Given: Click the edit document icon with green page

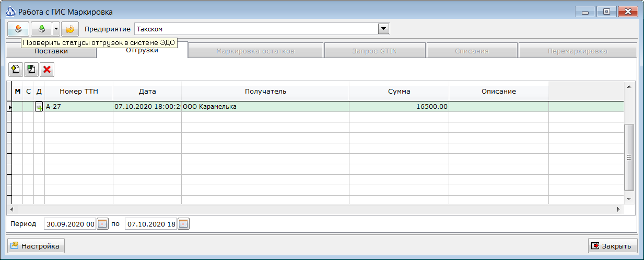Looking at the screenshot, I should point(31,69).
